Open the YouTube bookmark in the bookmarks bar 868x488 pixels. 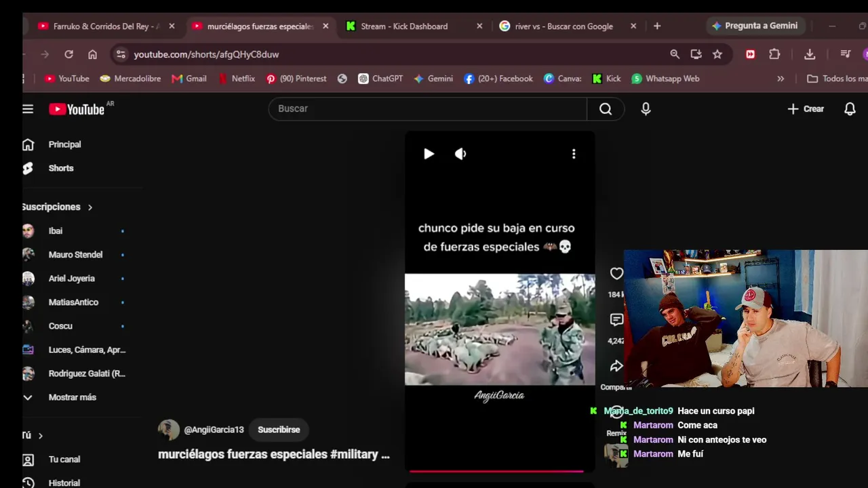coord(66,79)
